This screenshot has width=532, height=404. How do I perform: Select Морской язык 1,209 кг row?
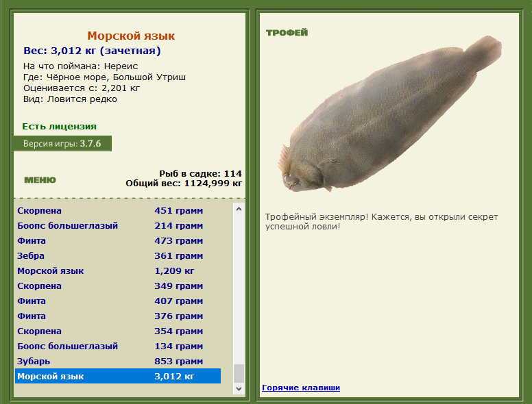pyautogui.click(x=118, y=271)
